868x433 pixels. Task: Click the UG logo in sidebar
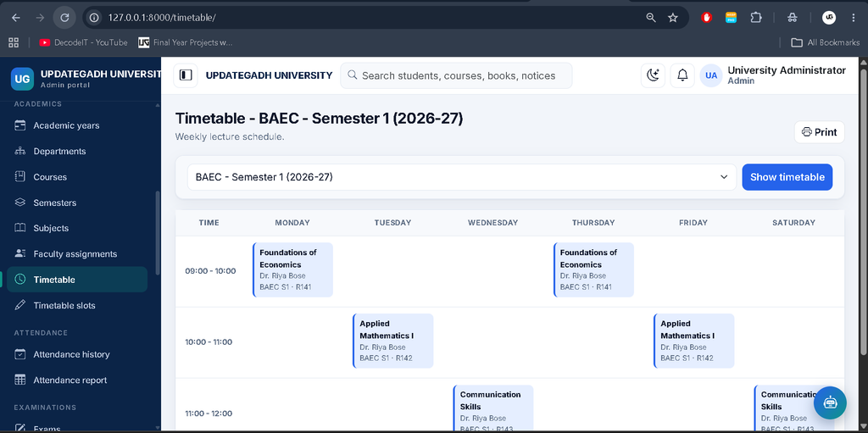point(22,79)
